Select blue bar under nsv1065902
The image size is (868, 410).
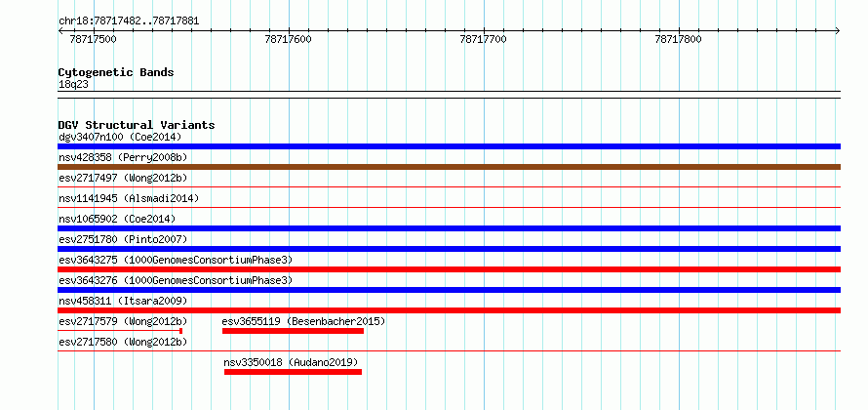(449, 228)
